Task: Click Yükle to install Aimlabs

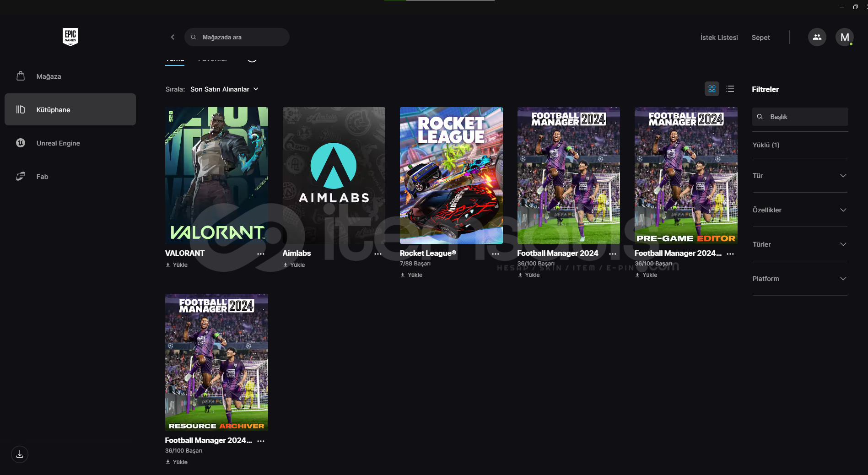Action: coord(294,265)
